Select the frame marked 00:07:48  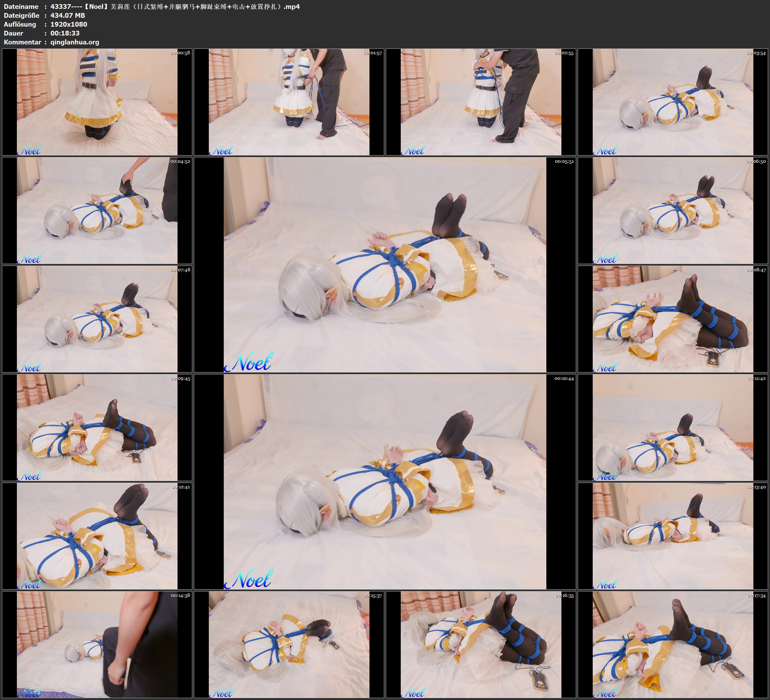pyautogui.click(x=97, y=319)
